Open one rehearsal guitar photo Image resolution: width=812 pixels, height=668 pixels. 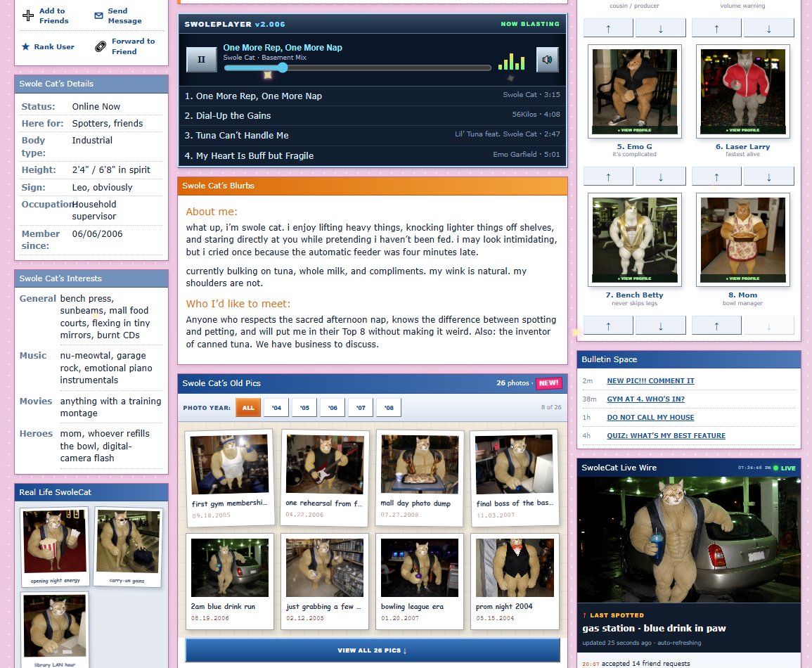(325, 464)
